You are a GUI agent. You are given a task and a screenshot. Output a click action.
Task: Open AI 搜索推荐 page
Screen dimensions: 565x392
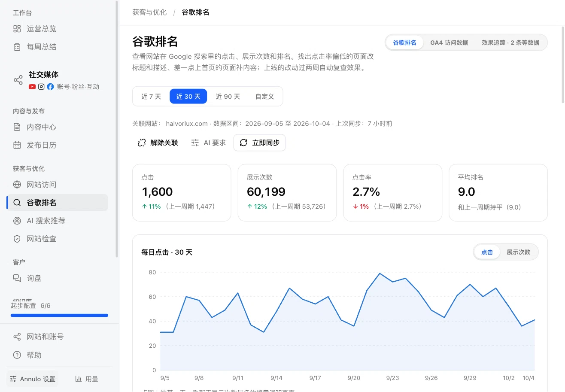(57, 221)
